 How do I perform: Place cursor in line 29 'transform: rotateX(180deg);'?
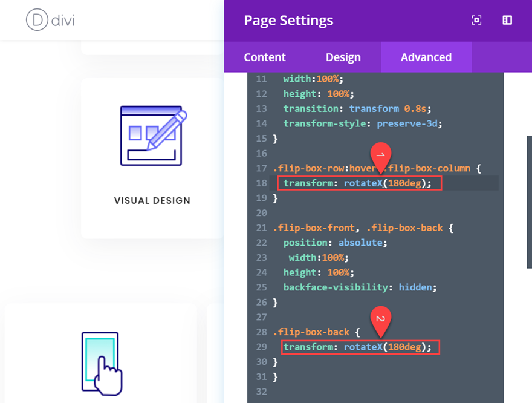click(x=357, y=347)
